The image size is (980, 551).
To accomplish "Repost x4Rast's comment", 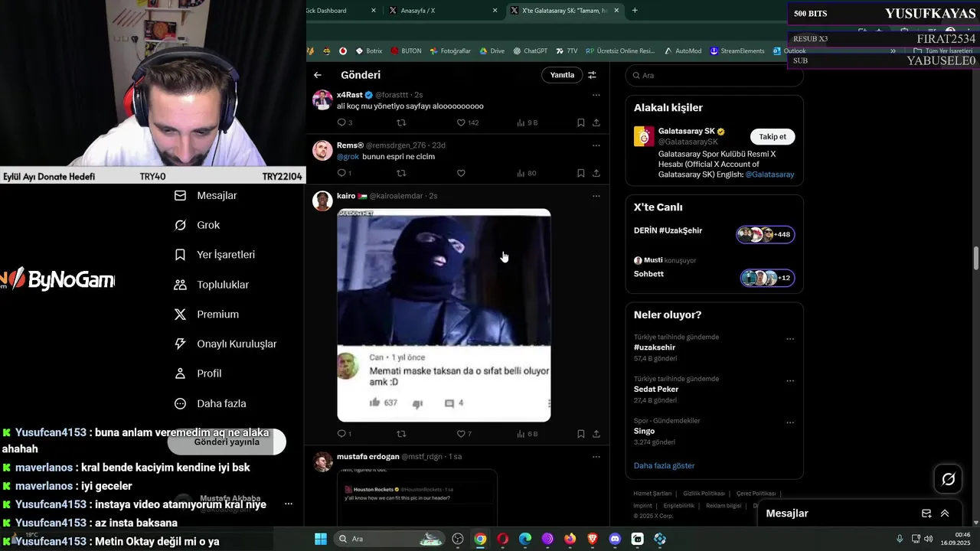I will click(401, 122).
